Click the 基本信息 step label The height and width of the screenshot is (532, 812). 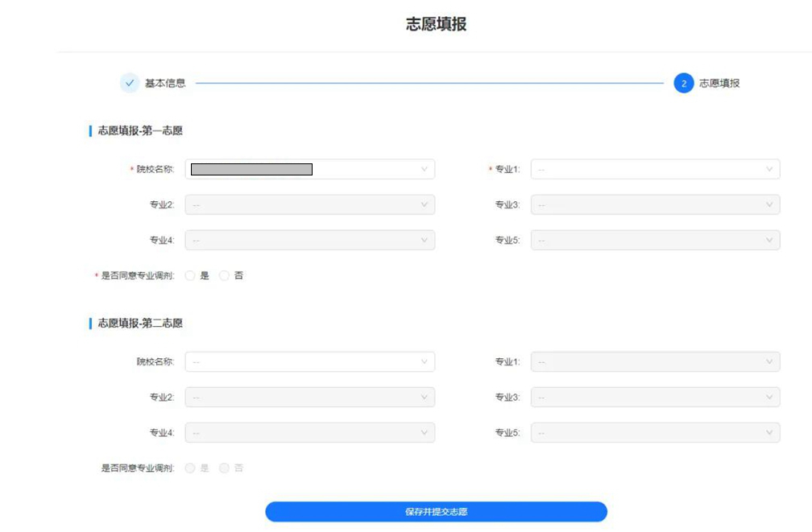(x=165, y=83)
